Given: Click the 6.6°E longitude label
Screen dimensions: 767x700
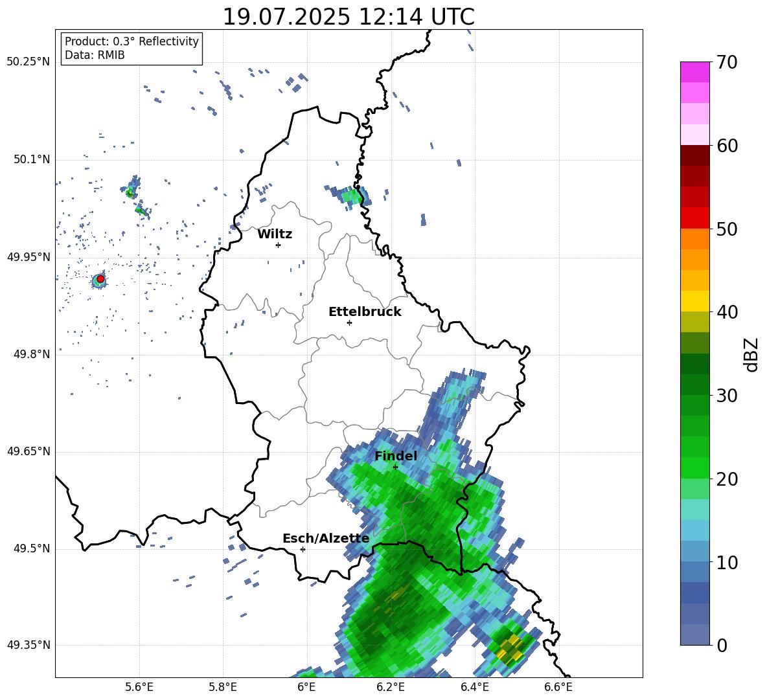Looking at the screenshot, I should [x=558, y=687].
